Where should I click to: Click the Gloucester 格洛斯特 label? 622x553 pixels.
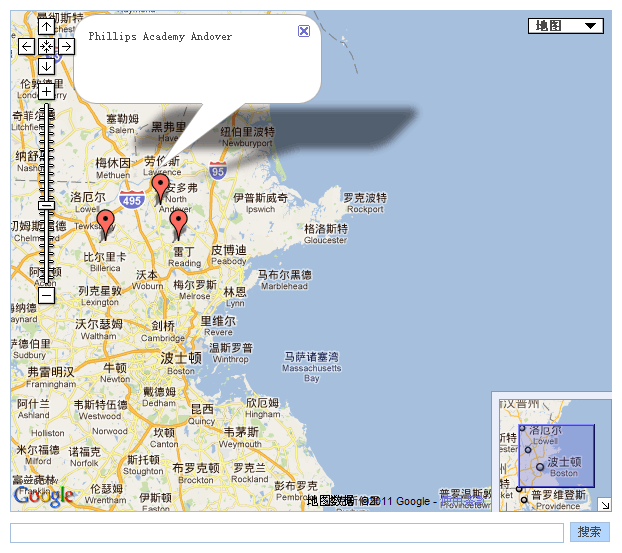pyautogui.click(x=325, y=234)
